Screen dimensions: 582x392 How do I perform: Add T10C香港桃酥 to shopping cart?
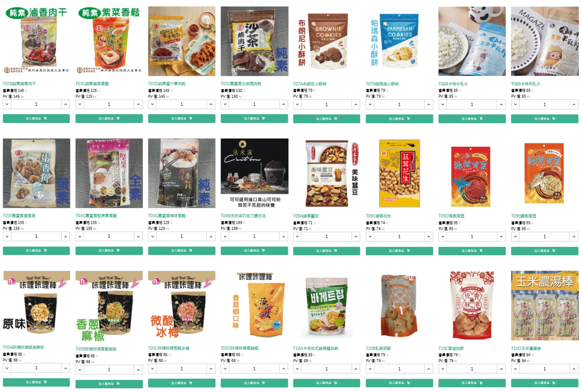pos(472,383)
